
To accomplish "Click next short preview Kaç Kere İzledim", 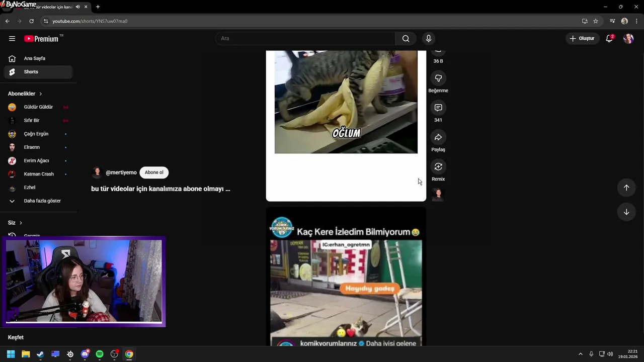I will coord(346,277).
